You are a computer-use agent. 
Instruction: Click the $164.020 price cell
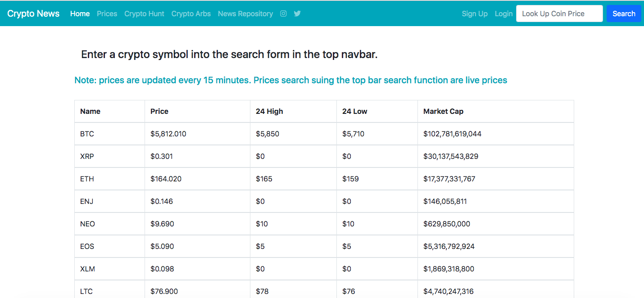click(197, 179)
